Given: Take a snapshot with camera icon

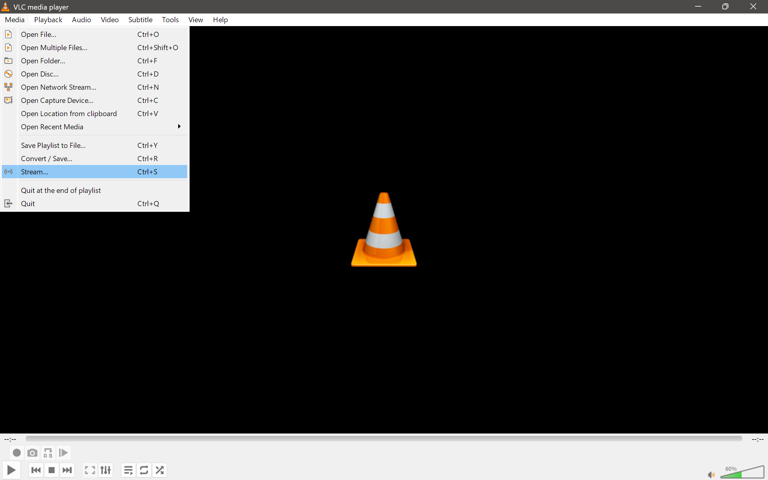Looking at the screenshot, I should point(32,453).
